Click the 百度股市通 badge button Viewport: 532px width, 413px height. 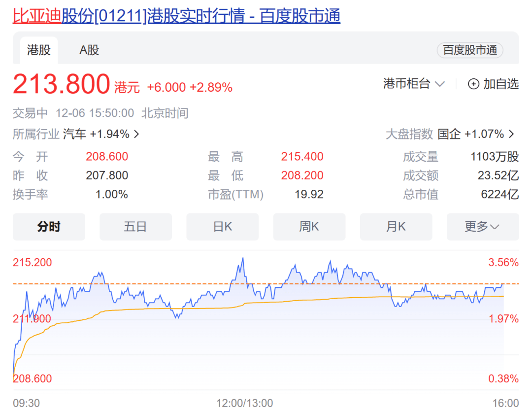(470, 50)
